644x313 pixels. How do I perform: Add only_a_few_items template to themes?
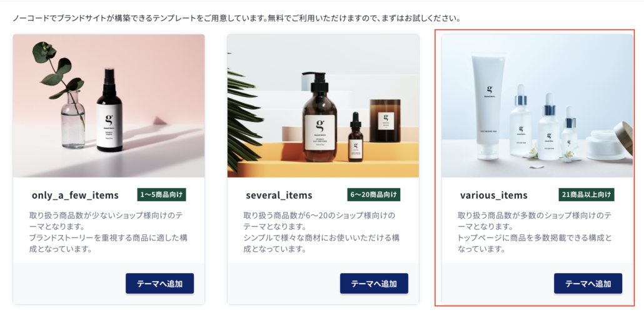tap(159, 284)
